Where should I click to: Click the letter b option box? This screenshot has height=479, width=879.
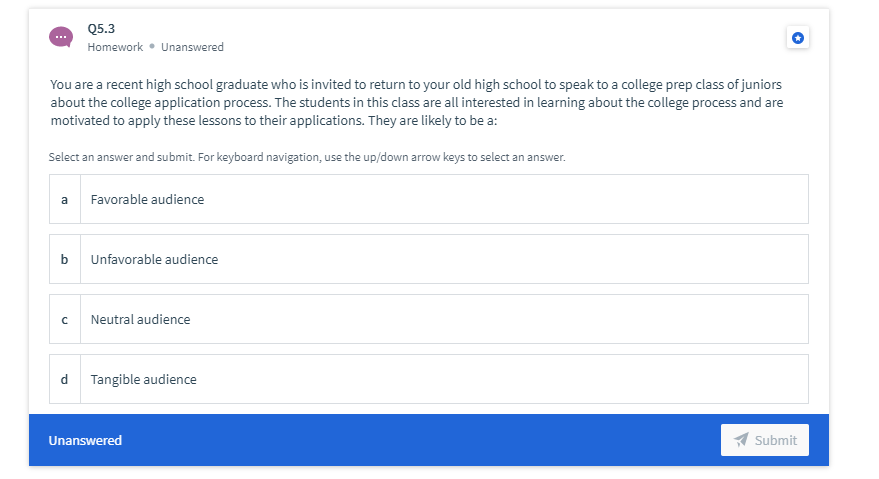pyautogui.click(x=64, y=259)
